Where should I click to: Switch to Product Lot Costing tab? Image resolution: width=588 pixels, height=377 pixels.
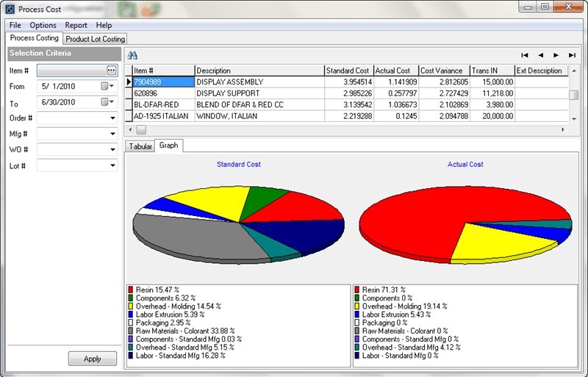pos(95,39)
